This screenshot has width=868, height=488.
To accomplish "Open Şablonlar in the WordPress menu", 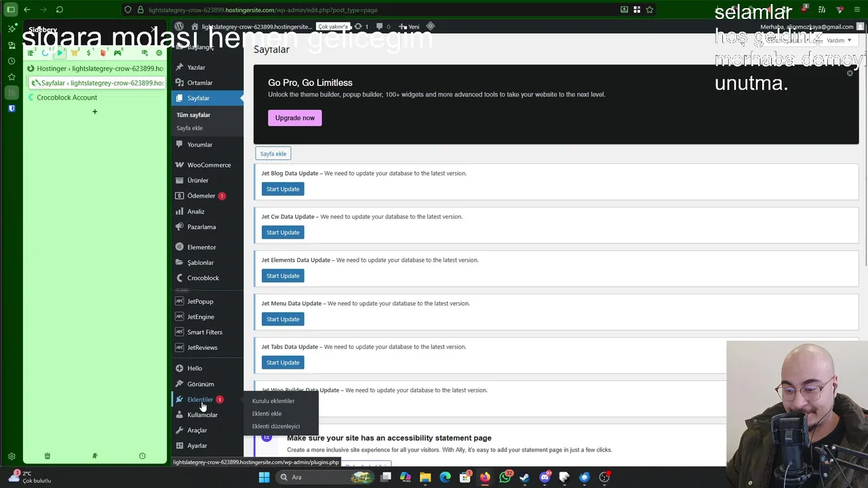I will (207, 262).
